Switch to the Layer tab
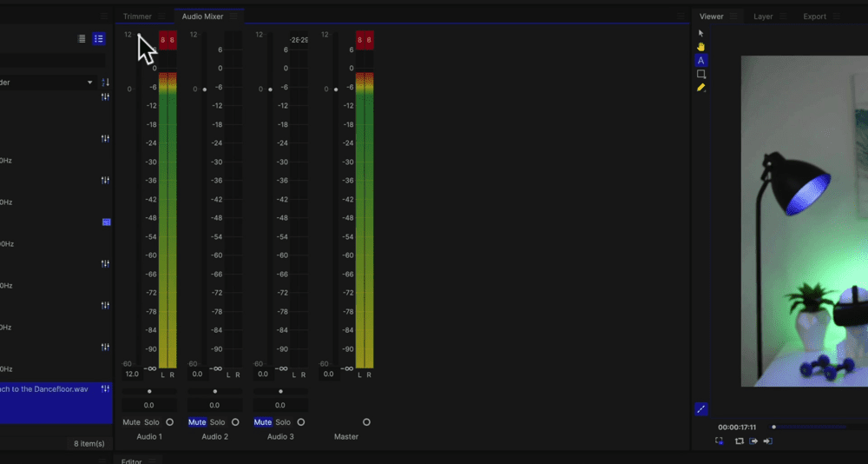This screenshot has width=868, height=464. tap(763, 17)
